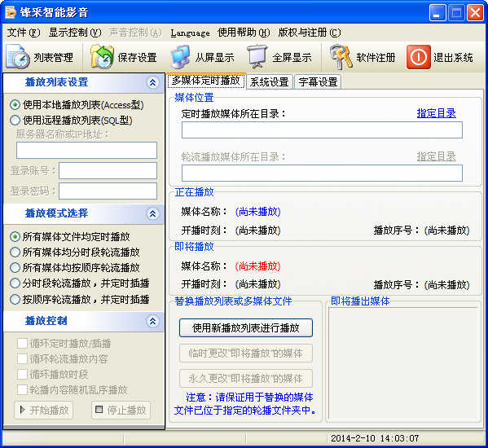Click the 播放列表设置 section header text

coord(56,82)
